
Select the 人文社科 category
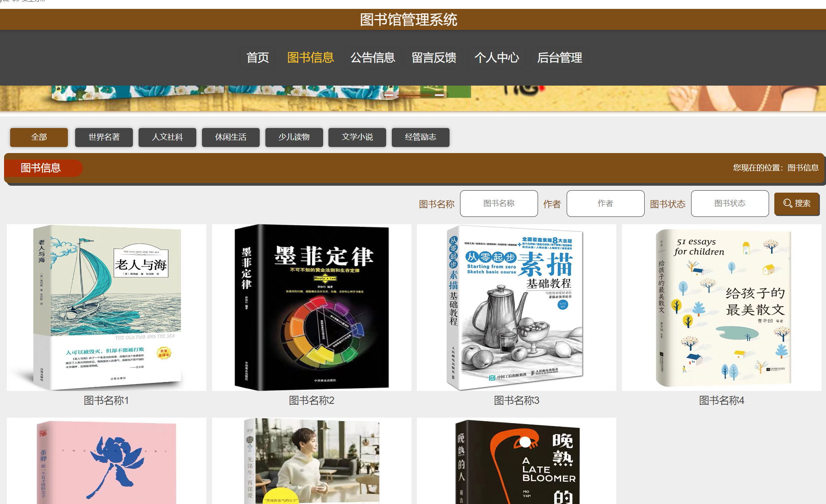(x=167, y=137)
